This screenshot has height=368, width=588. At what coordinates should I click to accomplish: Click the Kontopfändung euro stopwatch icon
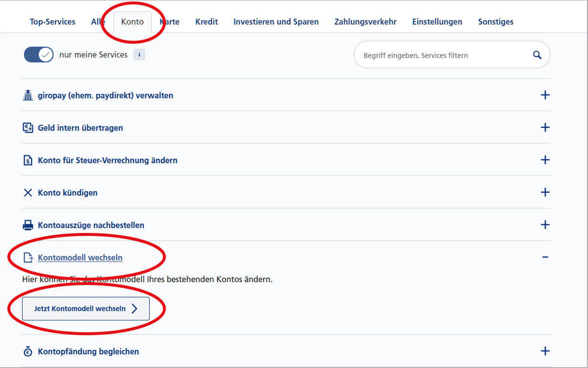click(x=28, y=351)
